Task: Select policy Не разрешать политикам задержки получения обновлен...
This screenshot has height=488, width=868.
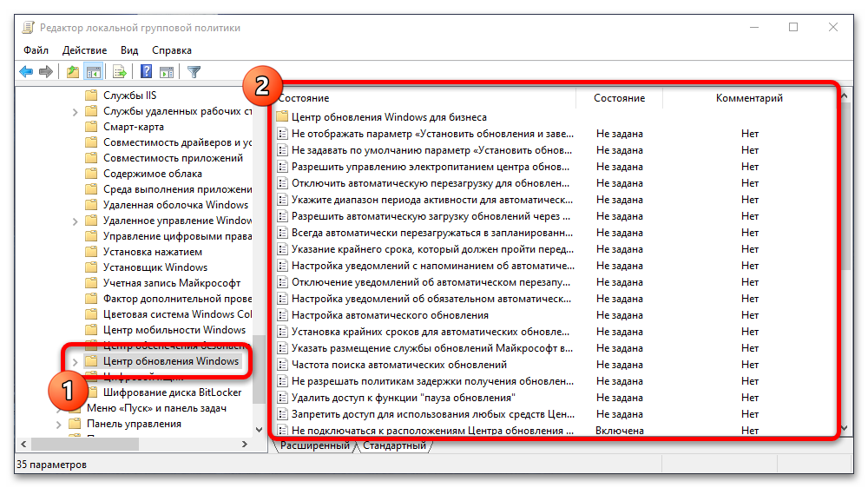Action: 432,381
